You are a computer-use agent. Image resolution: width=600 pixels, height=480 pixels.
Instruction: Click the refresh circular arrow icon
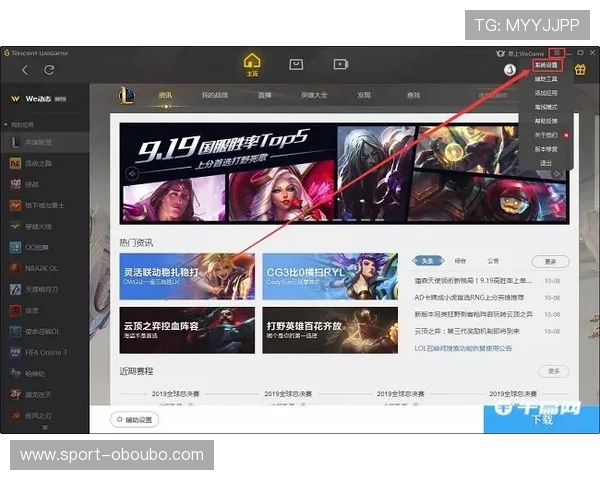point(49,70)
